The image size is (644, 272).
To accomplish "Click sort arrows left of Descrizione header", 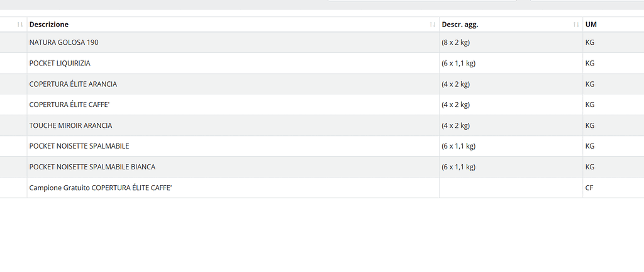I will tap(20, 25).
